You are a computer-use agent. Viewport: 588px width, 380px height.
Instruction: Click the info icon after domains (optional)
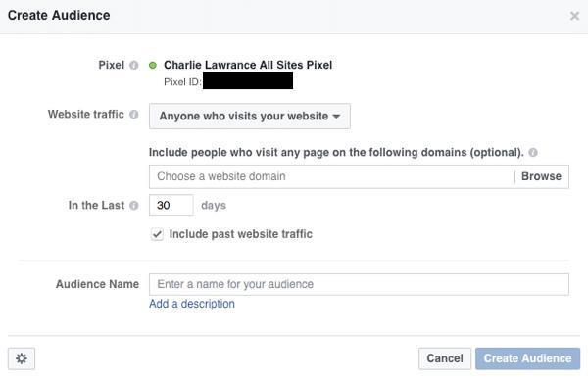click(x=533, y=153)
